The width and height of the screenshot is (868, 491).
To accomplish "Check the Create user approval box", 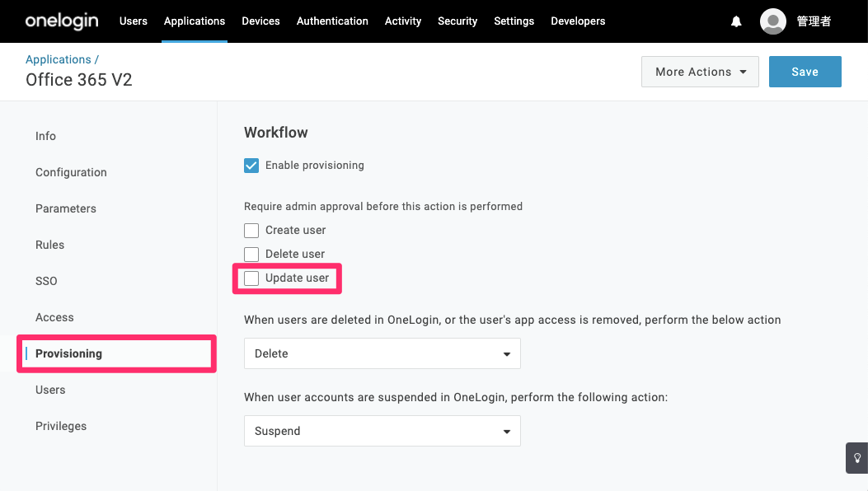I will 251,230.
